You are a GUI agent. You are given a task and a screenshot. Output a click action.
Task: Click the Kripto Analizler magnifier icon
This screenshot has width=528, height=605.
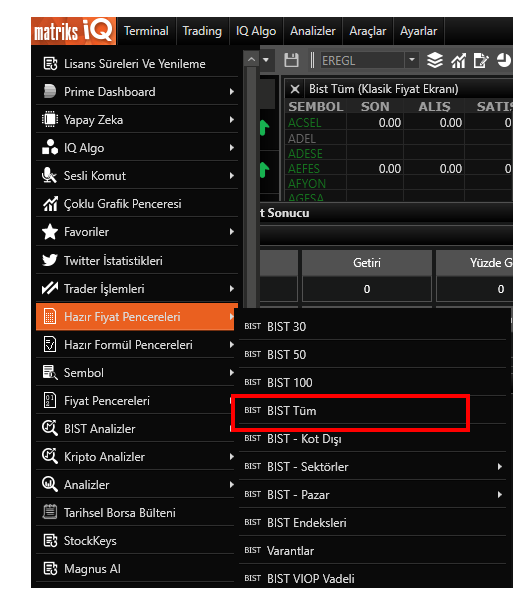(x=50, y=456)
